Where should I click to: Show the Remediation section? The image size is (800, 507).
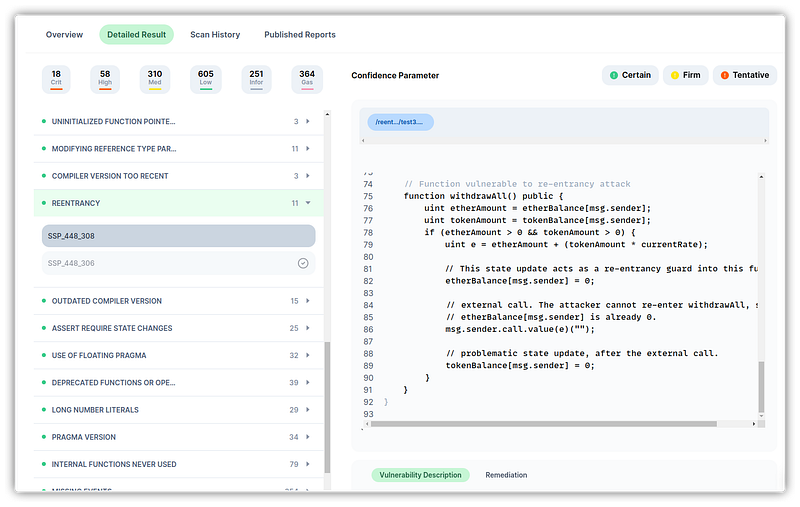[506, 475]
